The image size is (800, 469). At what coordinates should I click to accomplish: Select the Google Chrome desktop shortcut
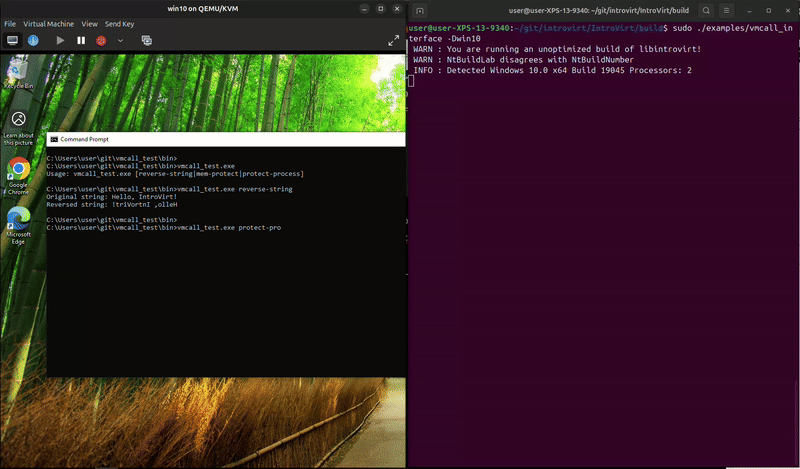(18, 173)
